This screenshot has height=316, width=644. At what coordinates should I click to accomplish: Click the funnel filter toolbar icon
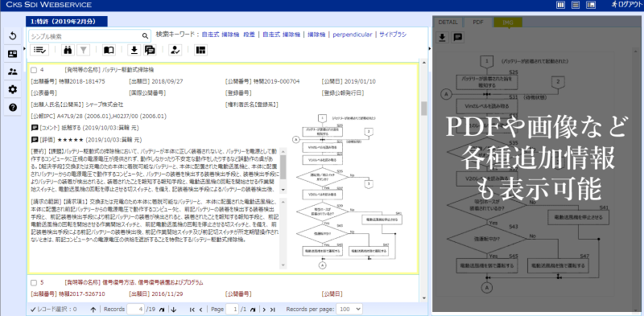pos(84,50)
